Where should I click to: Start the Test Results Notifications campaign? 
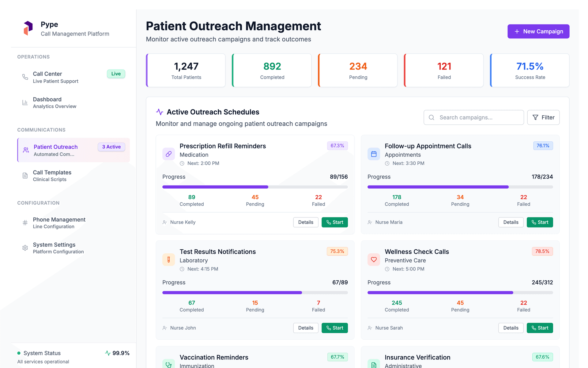334,328
